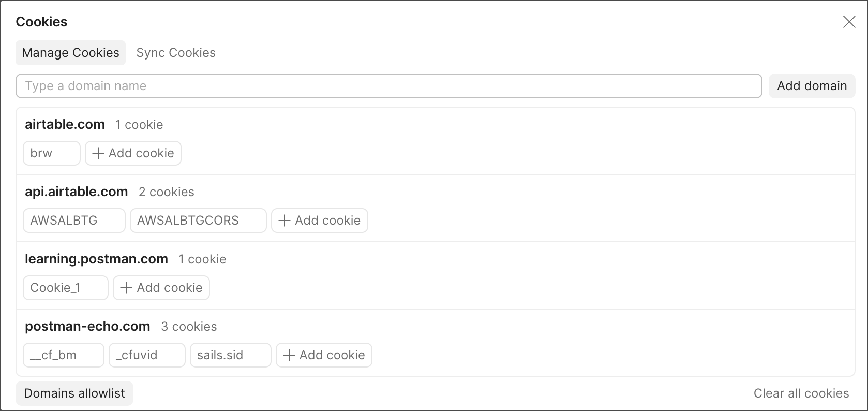Click Clear all cookies link
868x411 pixels.
(x=801, y=393)
